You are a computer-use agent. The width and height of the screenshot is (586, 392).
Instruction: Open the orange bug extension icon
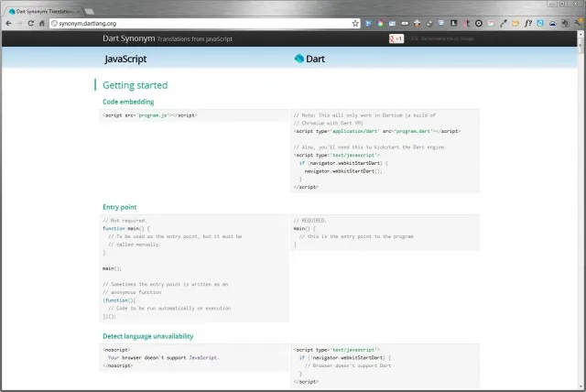pos(418,23)
